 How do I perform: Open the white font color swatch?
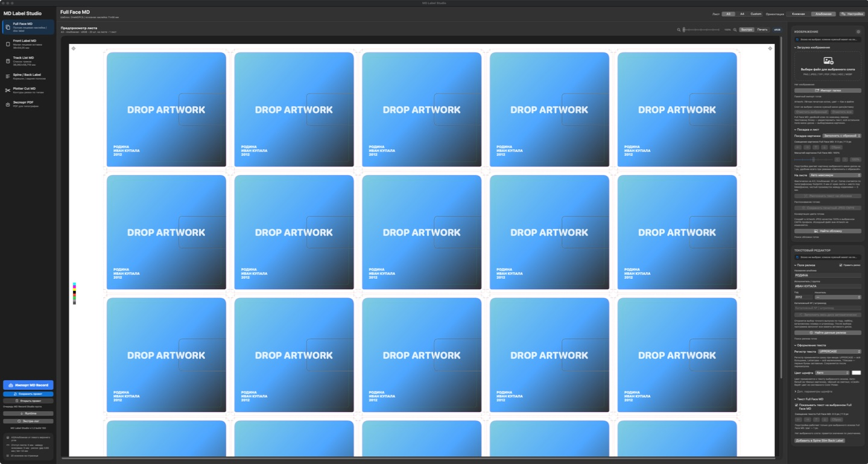tap(856, 373)
